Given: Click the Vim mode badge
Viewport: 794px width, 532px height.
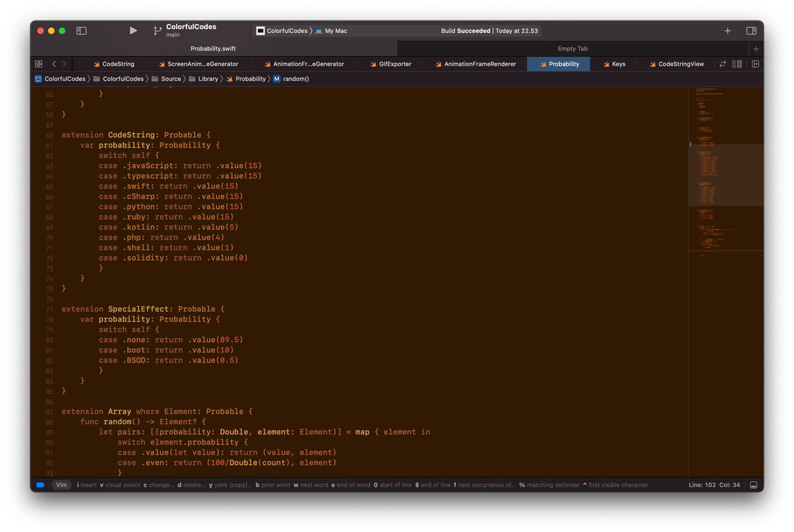Looking at the screenshot, I should coord(62,485).
